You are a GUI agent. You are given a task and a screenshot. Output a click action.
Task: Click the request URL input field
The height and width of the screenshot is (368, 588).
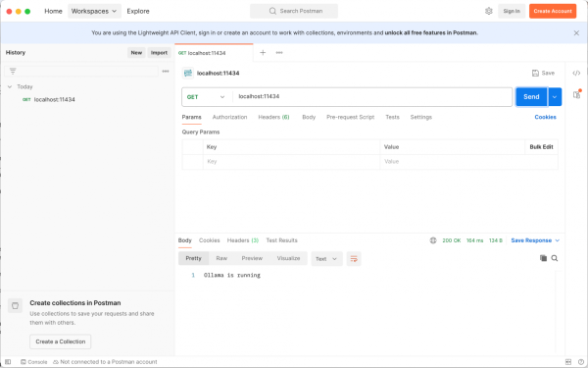tap(372, 97)
